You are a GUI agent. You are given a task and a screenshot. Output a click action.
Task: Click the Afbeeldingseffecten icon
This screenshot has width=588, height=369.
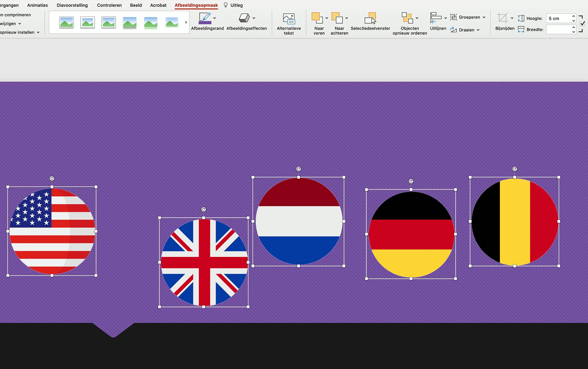pyautogui.click(x=244, y=18)
